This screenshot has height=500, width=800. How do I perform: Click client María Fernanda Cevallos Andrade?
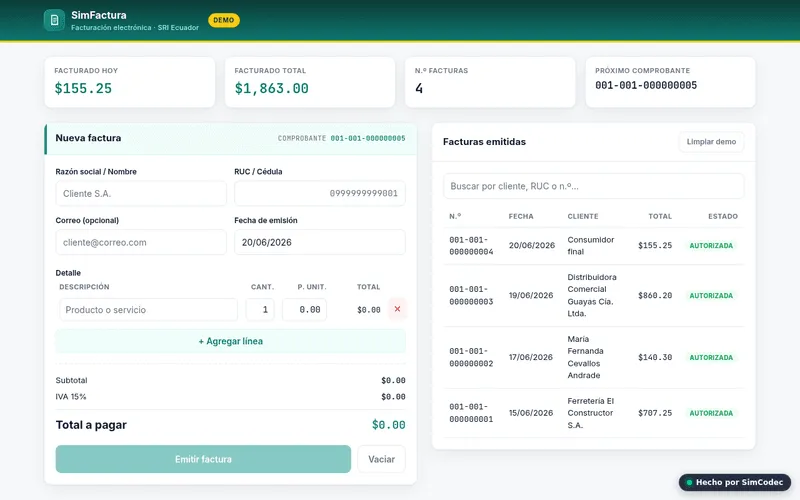coord(585,357)
